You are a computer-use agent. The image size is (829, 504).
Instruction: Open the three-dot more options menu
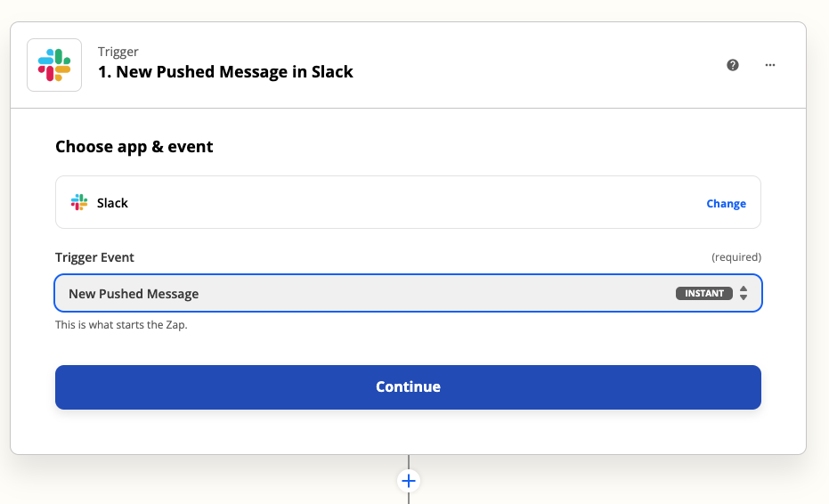pos(770,65)
